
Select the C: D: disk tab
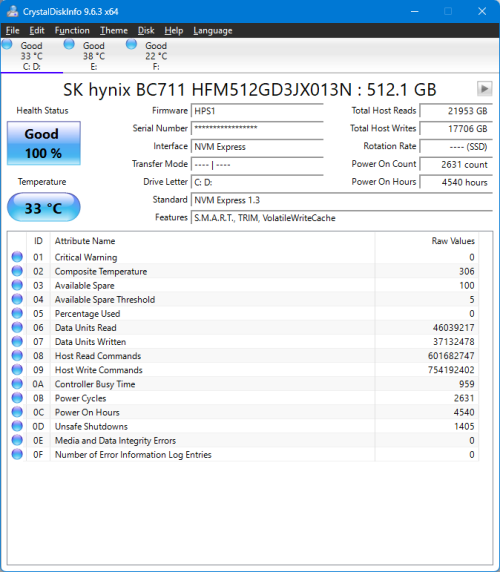click(x=32, y=56)
